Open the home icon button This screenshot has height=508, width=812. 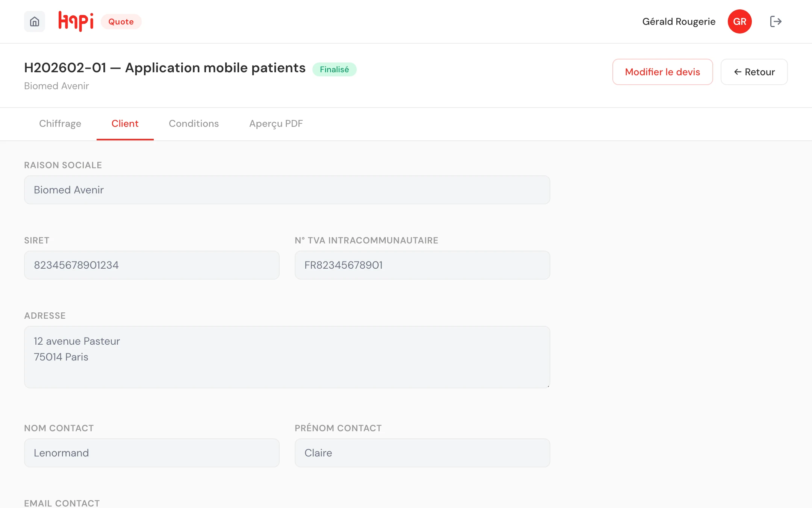pyautogui.click(x=35, y=21)
